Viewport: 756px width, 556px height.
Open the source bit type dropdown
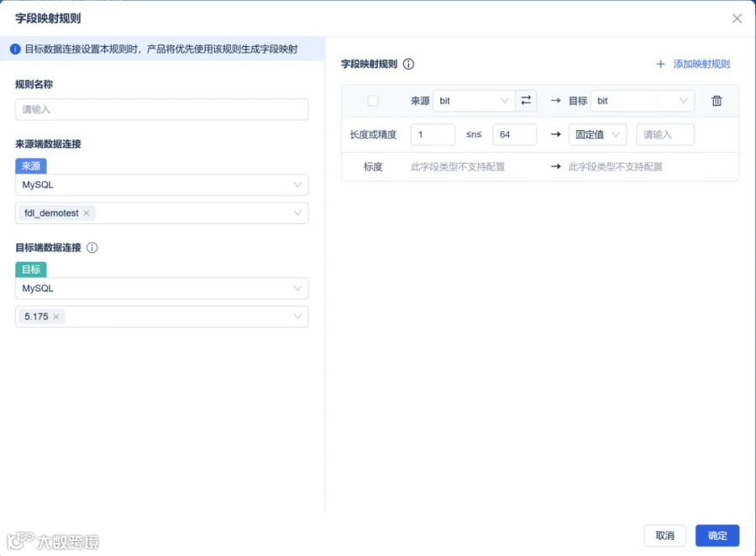tap(474, 101)
